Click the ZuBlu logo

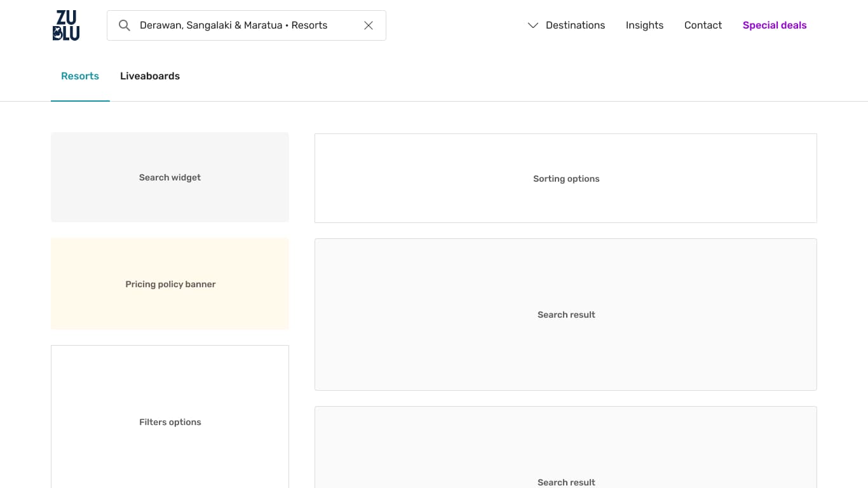tap(66, 25)
